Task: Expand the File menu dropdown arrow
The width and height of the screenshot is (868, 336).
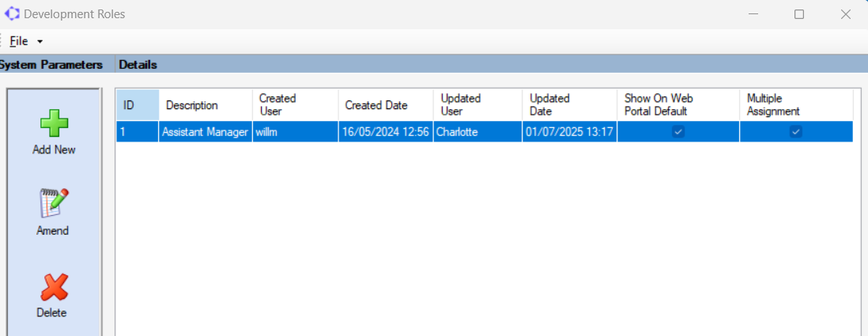Action: (x=40, y=42)
